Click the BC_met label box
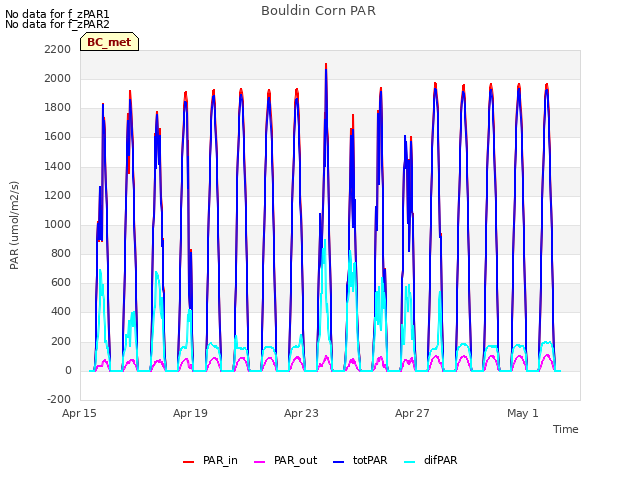The width and height of the screenshot is (640, 480). [109, 42]
